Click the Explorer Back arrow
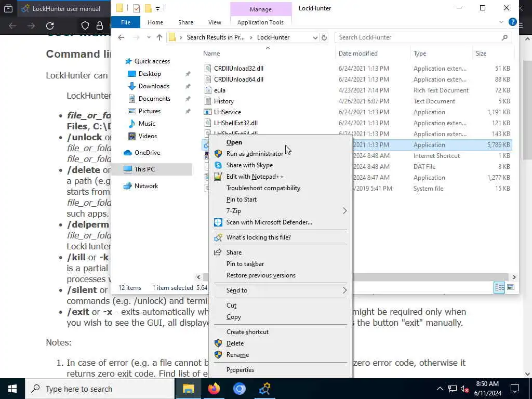Viewport: 532px width, 399px height. tap(121, 37)
